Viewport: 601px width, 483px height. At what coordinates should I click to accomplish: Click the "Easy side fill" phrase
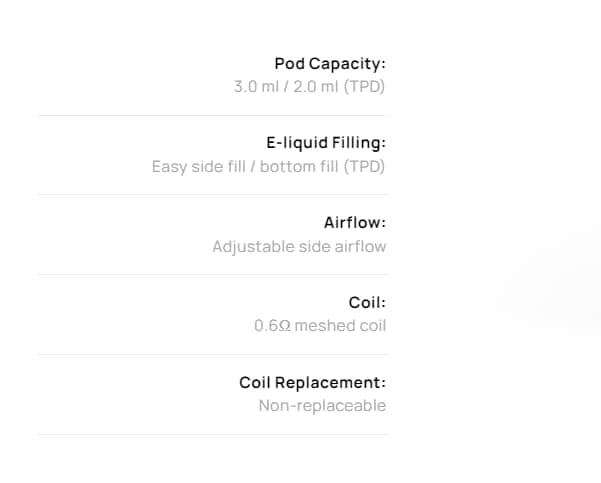[199, 166]
